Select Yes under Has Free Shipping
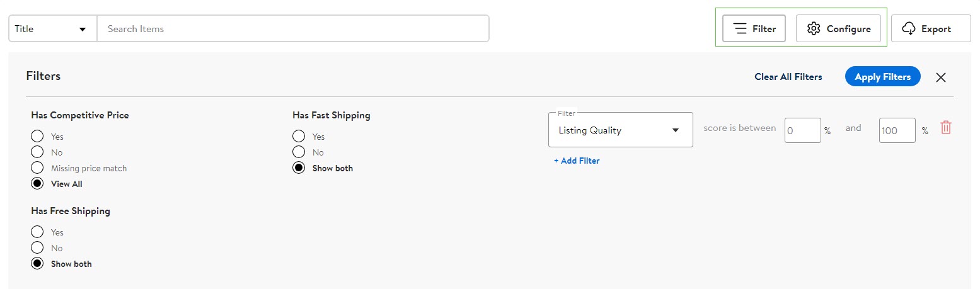Image resolution: width=980 pixels, height=289 pixels. 37,232
